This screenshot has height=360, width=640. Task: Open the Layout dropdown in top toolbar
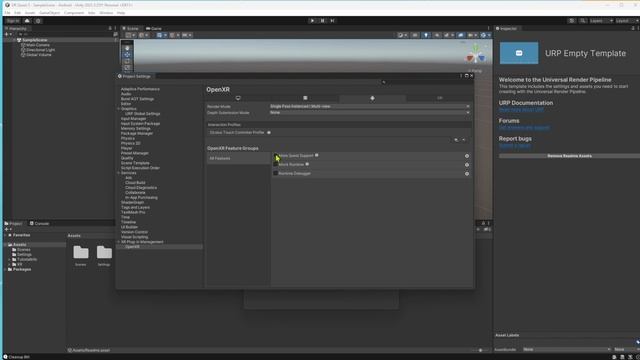tap(627, 20)
